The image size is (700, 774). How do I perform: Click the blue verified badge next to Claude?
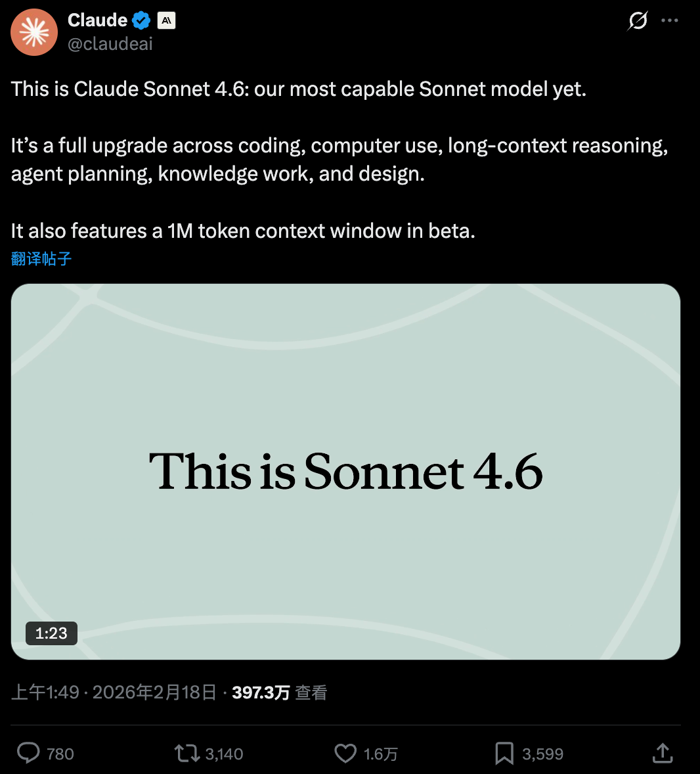140,20
